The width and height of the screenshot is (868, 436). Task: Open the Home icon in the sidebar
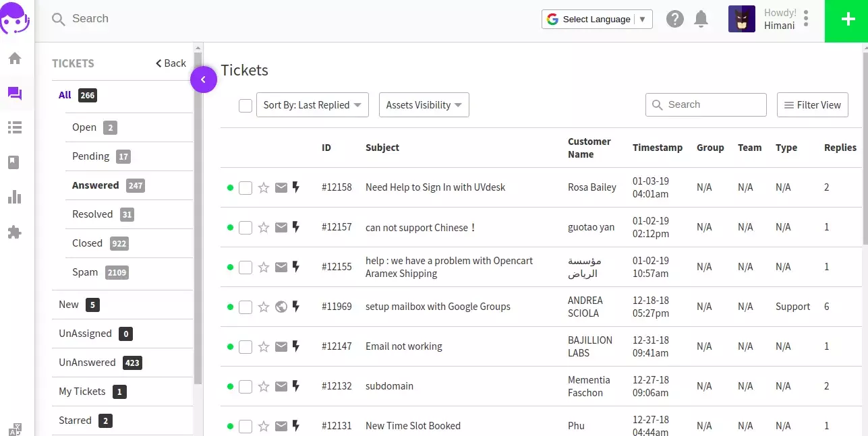pos(14,58)
